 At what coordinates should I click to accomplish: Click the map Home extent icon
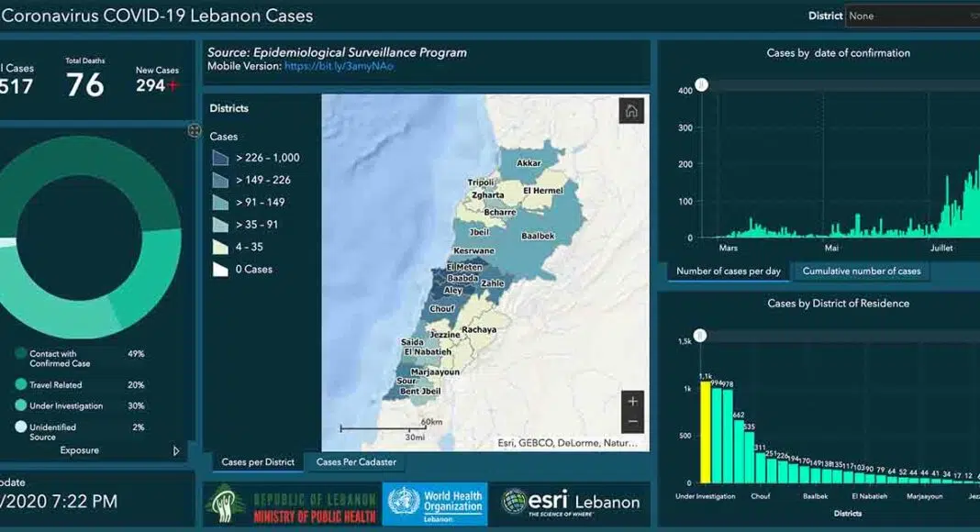point(631,111)
